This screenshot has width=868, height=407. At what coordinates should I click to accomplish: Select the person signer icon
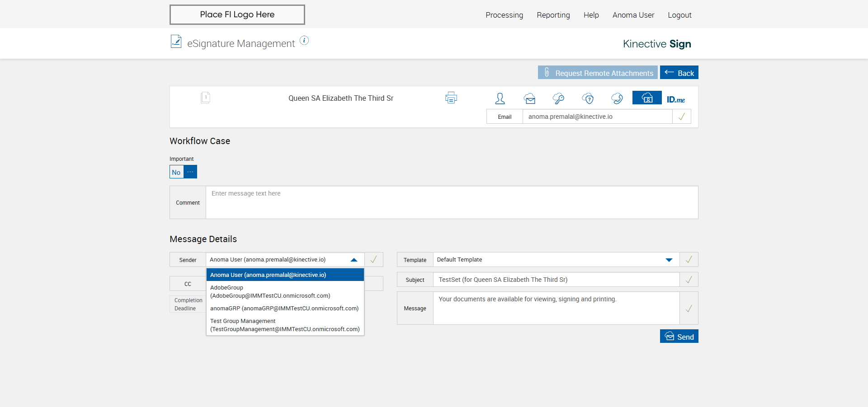(x=500, y=98)
